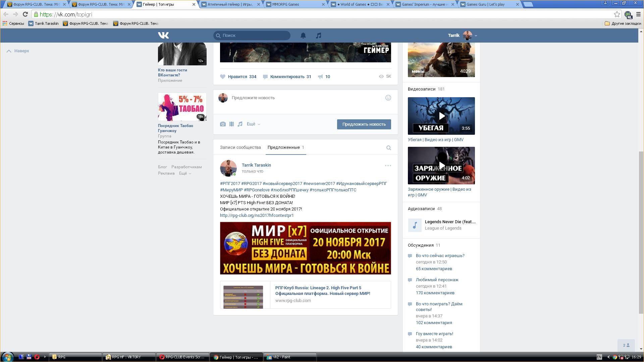Play the Убегая video thumbnail
Screen dimensions: 644x362
tap(441, 116)
